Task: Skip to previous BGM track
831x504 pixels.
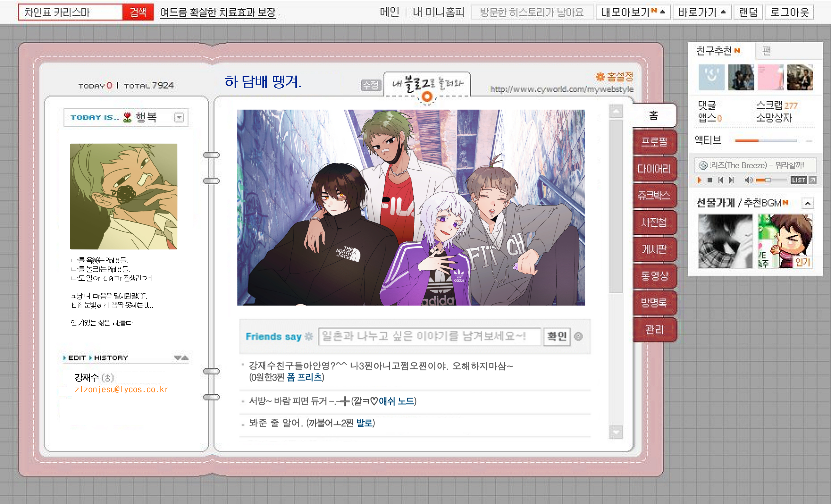Action: [x=720, y=180]
